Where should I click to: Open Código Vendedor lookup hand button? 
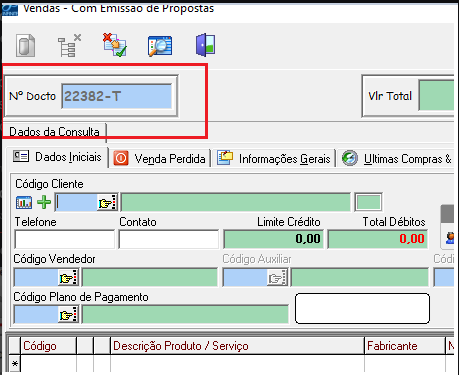pyautogui.click(x=68, y=277)
